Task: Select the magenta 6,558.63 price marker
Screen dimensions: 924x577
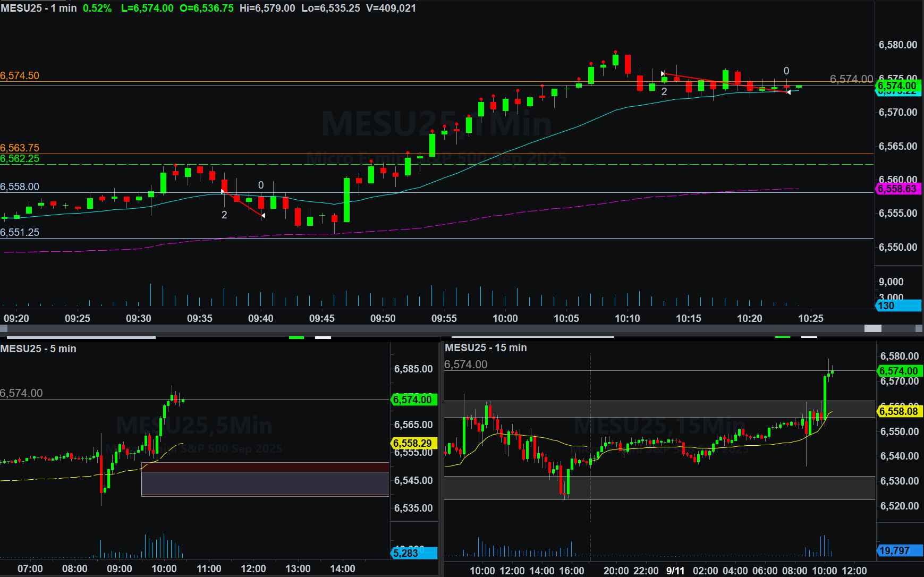Action: [x=897, y=189]
